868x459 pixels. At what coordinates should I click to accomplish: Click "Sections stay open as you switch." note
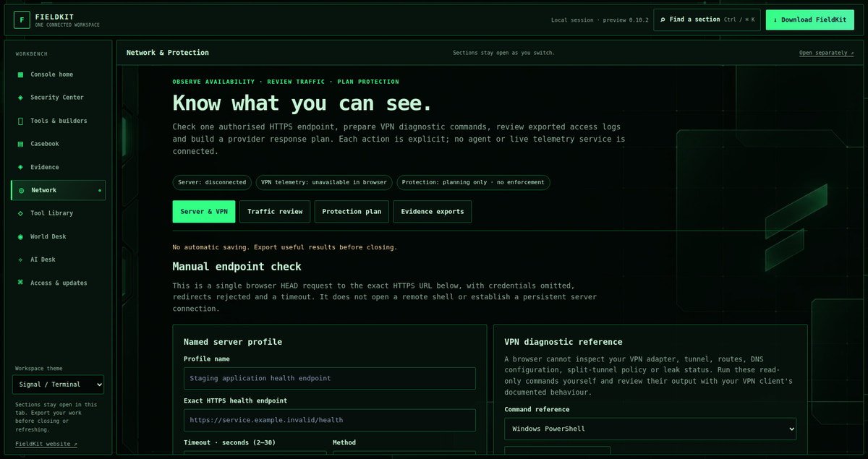pyautogui.click(x=503, y=53)
